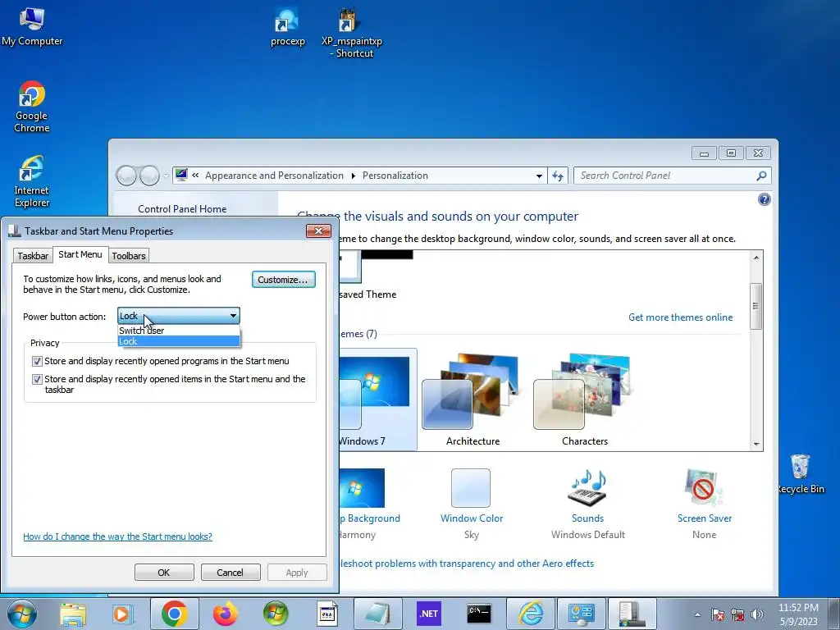The image size is (840, 630).
Task: Expand the address bar history dropdown
Action: click(539, 176)
